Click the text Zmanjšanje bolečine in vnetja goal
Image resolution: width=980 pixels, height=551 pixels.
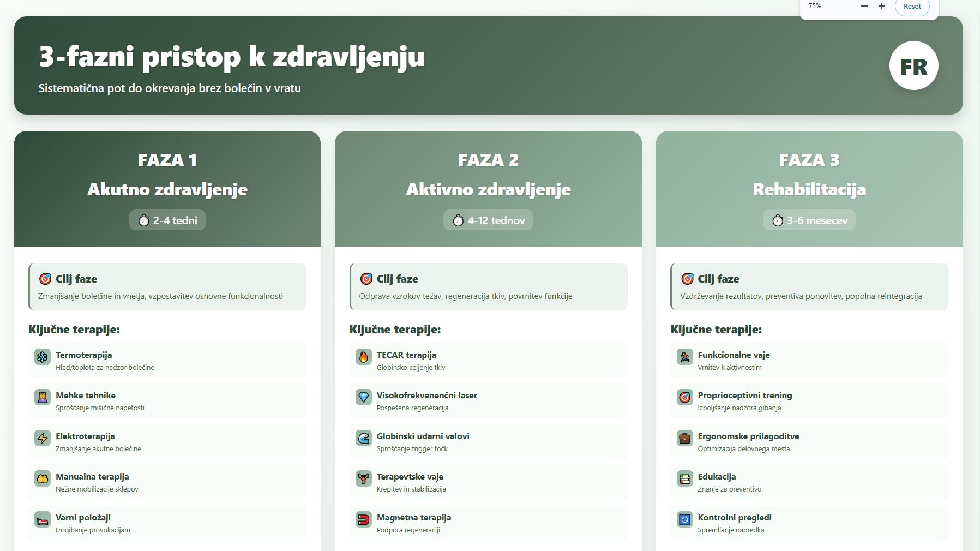tap(160, 296)
